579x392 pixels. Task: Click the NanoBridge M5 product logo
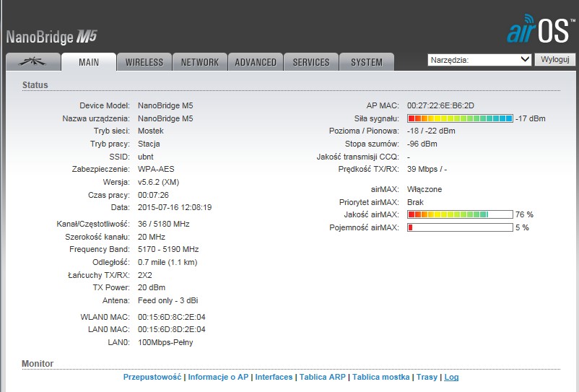pyautogui.click(x=52, y=37)
